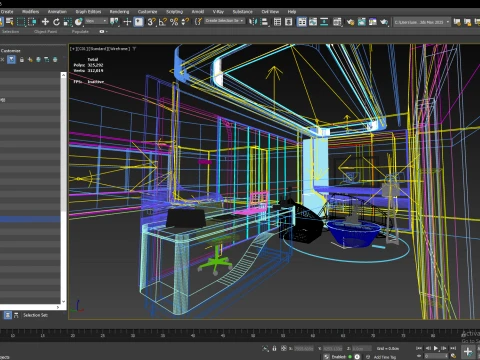Choose the Rectangular Selection Region tool
480x360 pixels.
coord(21,22)
